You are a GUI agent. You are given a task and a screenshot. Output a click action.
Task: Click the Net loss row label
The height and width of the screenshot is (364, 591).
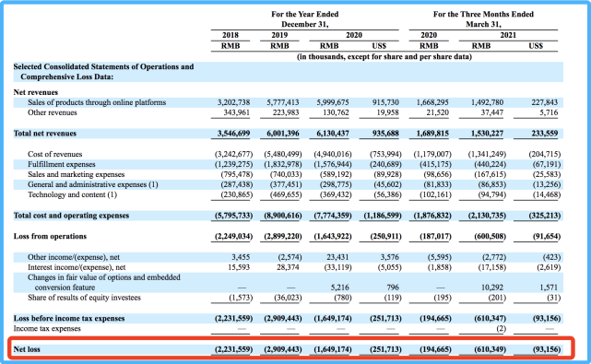[x=27, y=349]
